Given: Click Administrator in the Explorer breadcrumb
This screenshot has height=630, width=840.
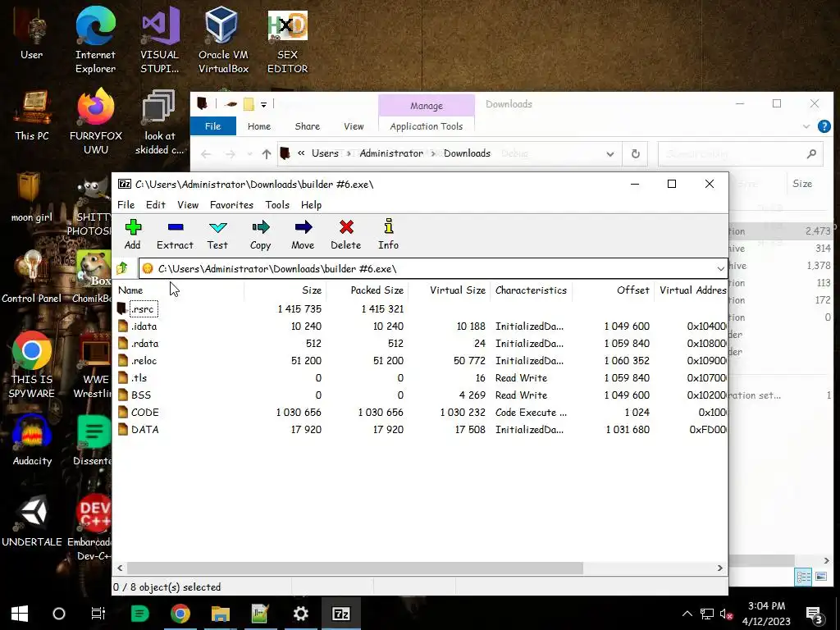Looking at the screenshot, I should coord(391,153).
